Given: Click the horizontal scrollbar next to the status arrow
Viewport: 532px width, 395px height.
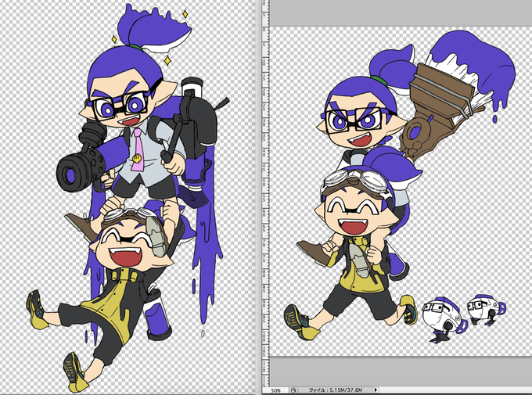Looking at the screenshot, I should point(455,390).
